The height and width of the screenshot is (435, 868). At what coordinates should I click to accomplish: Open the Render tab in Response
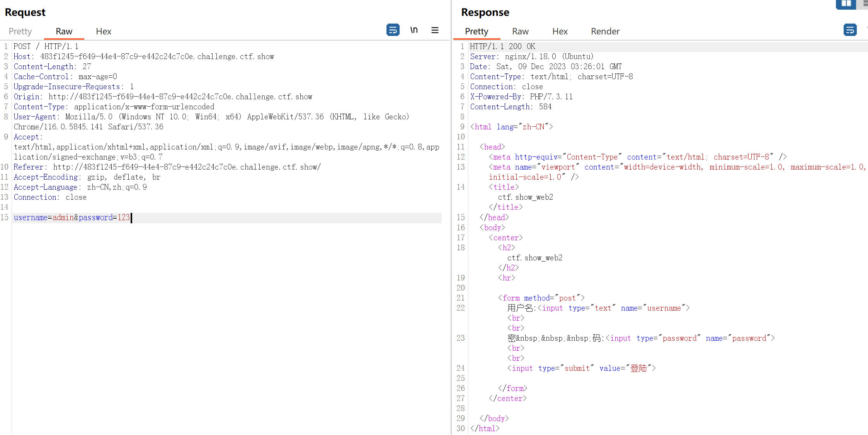point(605,31)
